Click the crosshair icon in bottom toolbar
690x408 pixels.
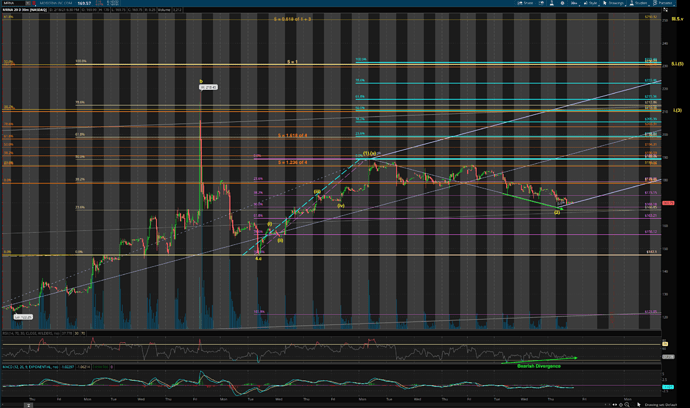pos(621,404)
